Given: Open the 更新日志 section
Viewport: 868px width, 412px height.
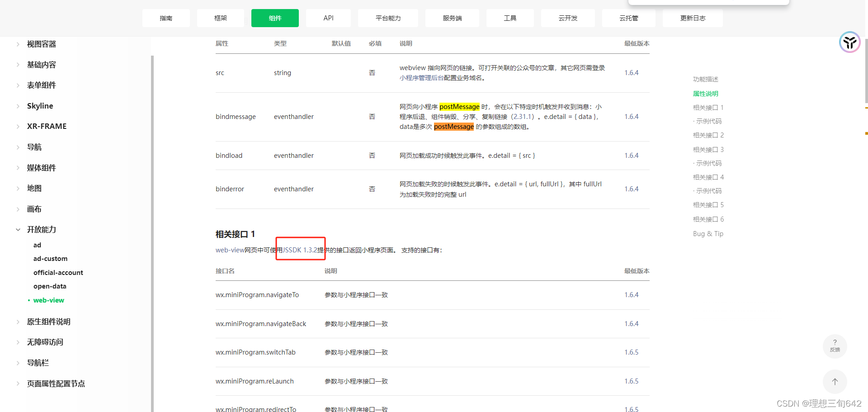Looking at the screenshot, I should click(692, 18).
